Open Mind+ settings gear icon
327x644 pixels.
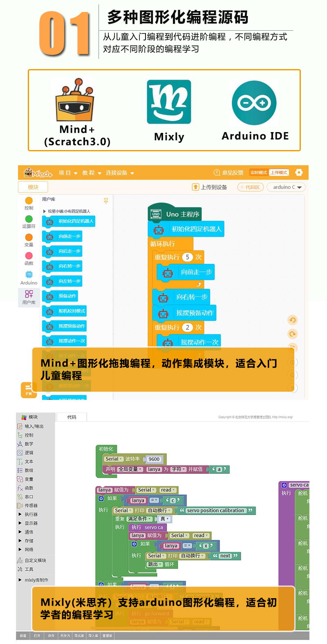(299, 172)
